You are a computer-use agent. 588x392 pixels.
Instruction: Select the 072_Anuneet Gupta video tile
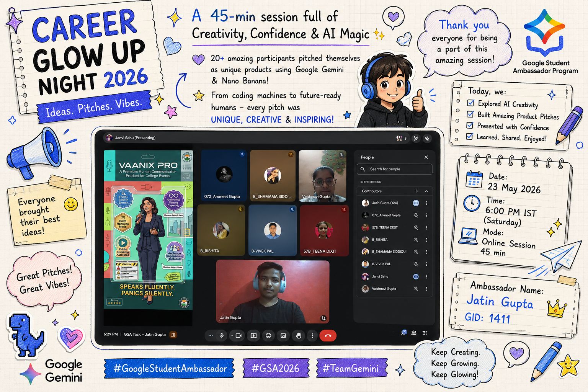(x=224, y=175)
